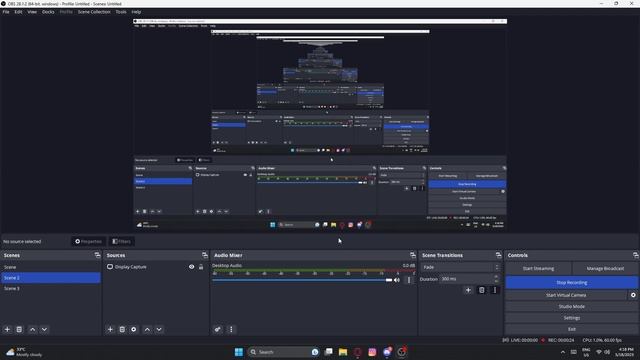
Task: Open Desktop Audio channel options menu
Action: (x=409, y=280)
